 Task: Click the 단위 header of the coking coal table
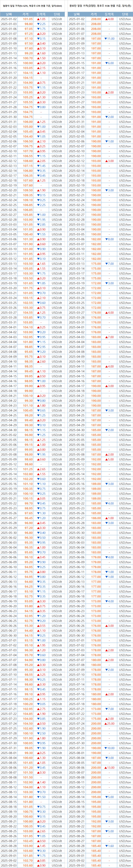125,14
